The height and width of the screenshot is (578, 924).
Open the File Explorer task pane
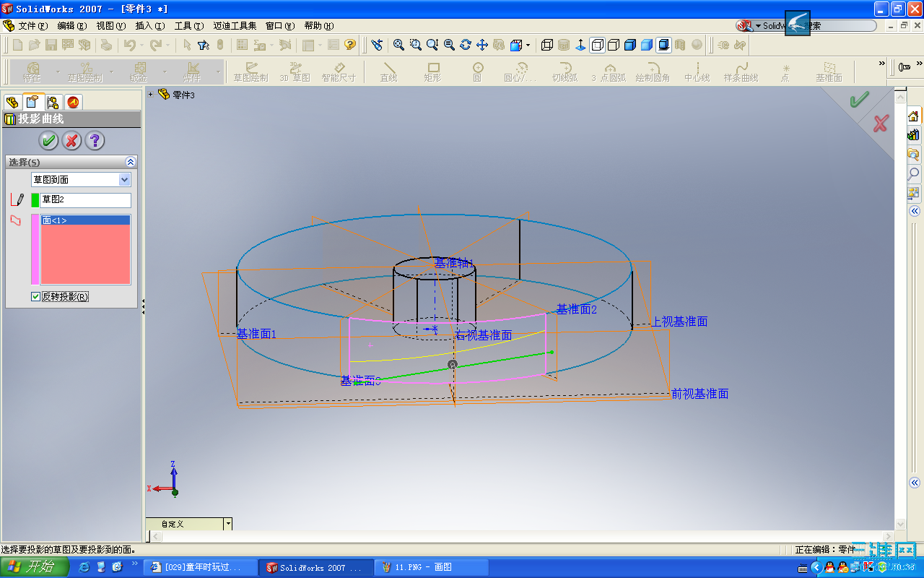913,154
